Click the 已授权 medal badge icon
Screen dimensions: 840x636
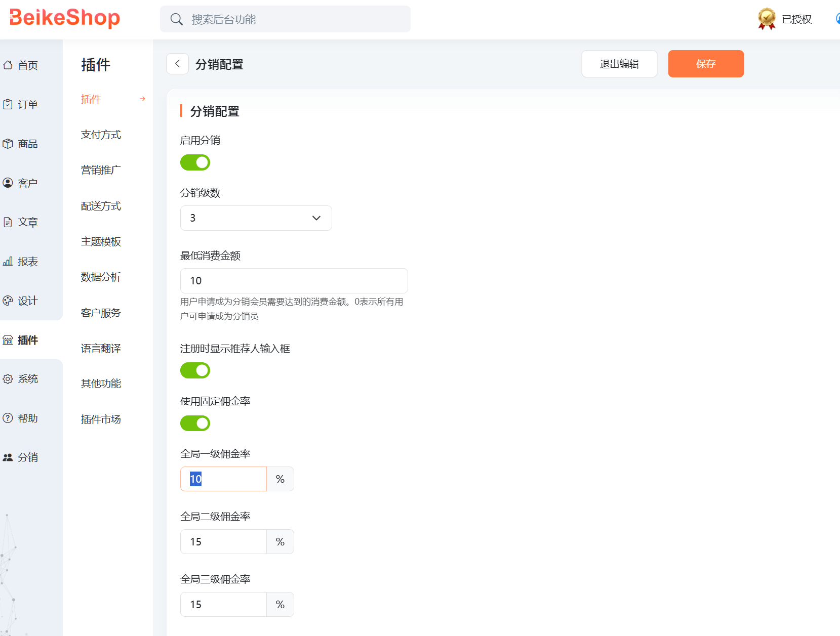767,19
